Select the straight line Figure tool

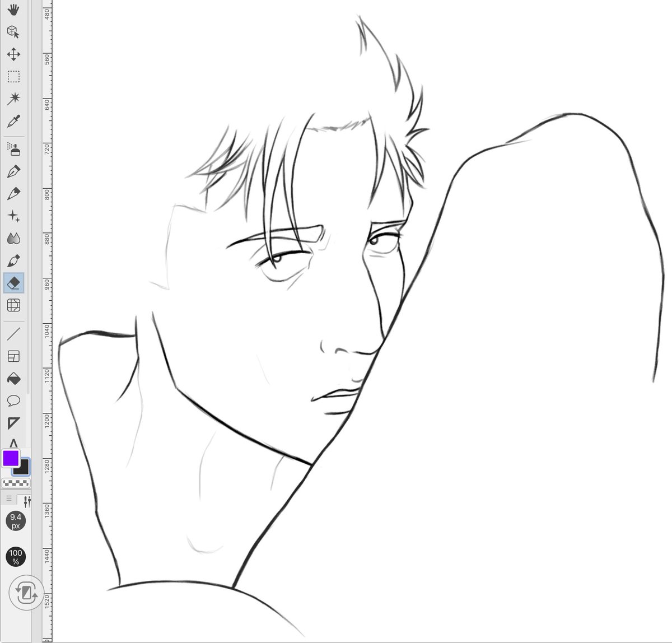click(x=14, y=334)
